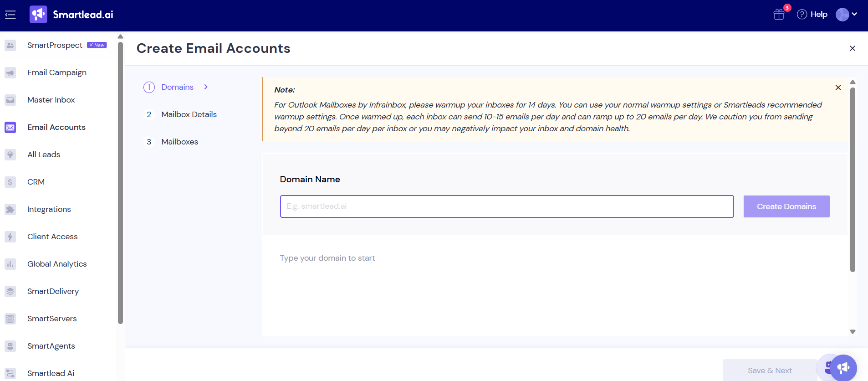
Task: Click the Integrations puzzle piece icon
Action: click(10, 209)
